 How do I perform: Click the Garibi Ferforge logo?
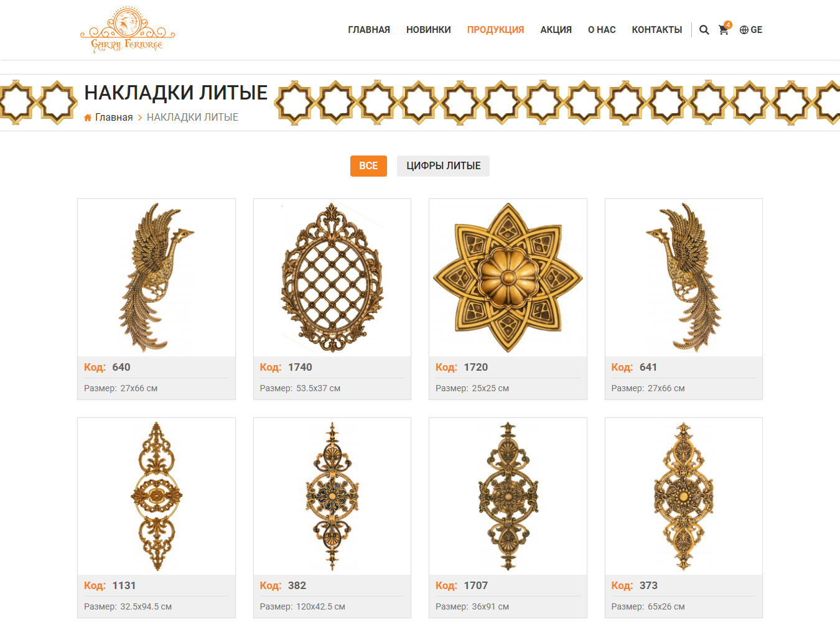(x=128, y=30)
